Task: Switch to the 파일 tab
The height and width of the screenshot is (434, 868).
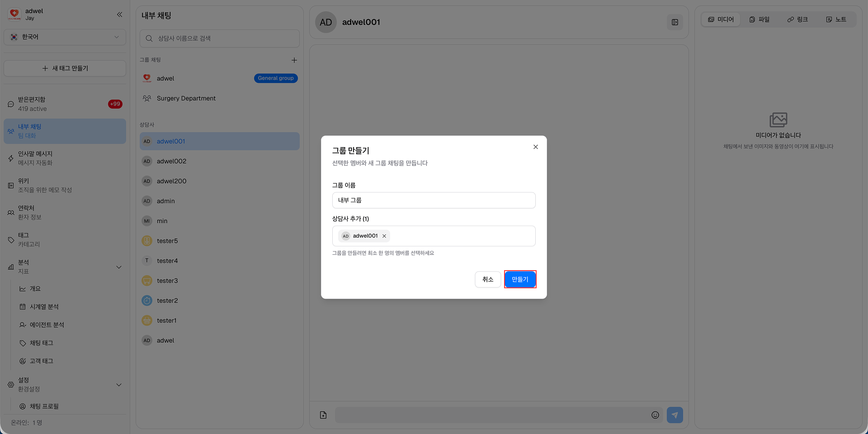Action: [759, 19]
